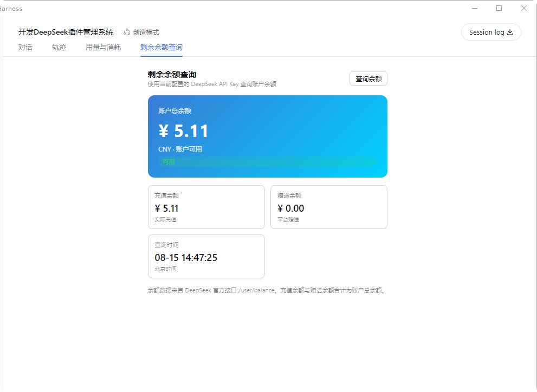The image size is (537, 392).
Task: Click the ¥ 5.11 value in 充值余额 card
Action: click(x=167, y=208)
